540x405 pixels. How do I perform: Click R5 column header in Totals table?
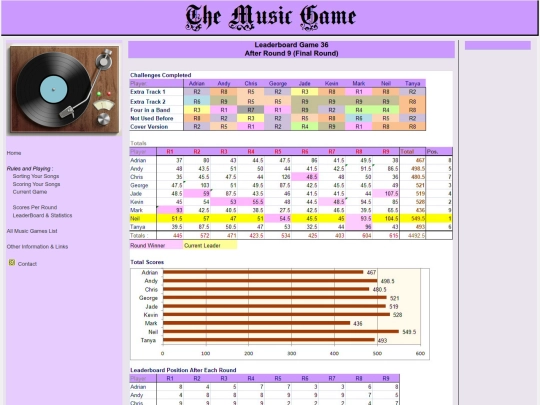click(278, 152)
